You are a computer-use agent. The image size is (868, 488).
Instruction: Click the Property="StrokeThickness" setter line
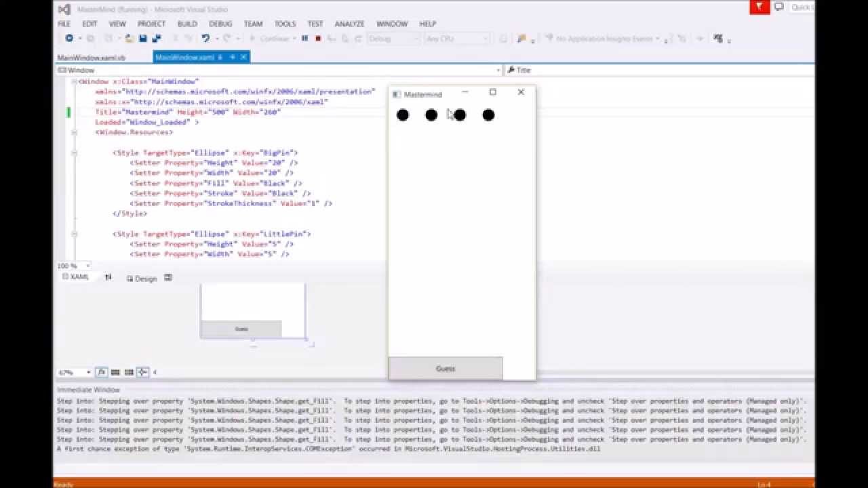click(x=231, y=203)
